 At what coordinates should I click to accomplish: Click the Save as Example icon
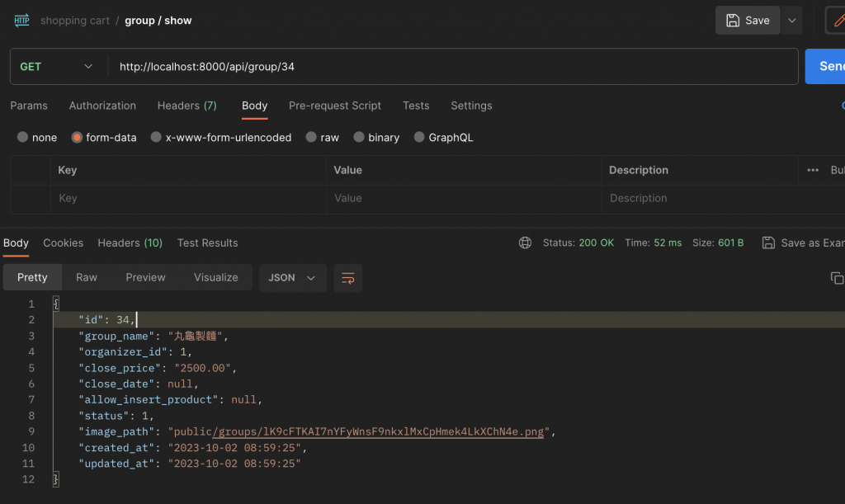pyautogui.click(x=768, y=243)
